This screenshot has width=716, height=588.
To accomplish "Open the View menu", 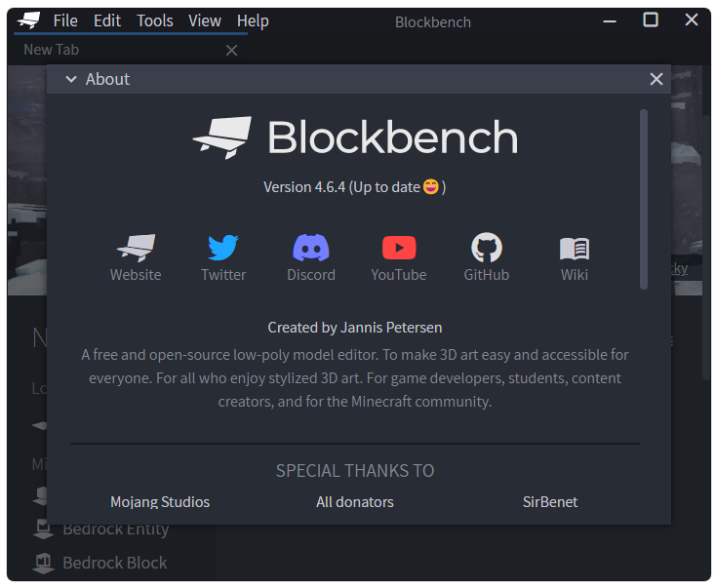I will click(x=205, y=21).
